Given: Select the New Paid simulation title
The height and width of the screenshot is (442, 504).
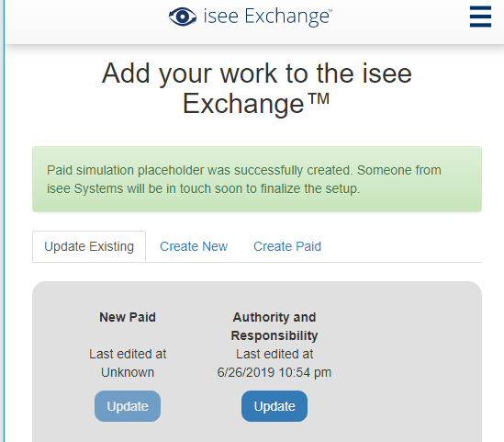Looking at the screenshot, I should 128,317.
